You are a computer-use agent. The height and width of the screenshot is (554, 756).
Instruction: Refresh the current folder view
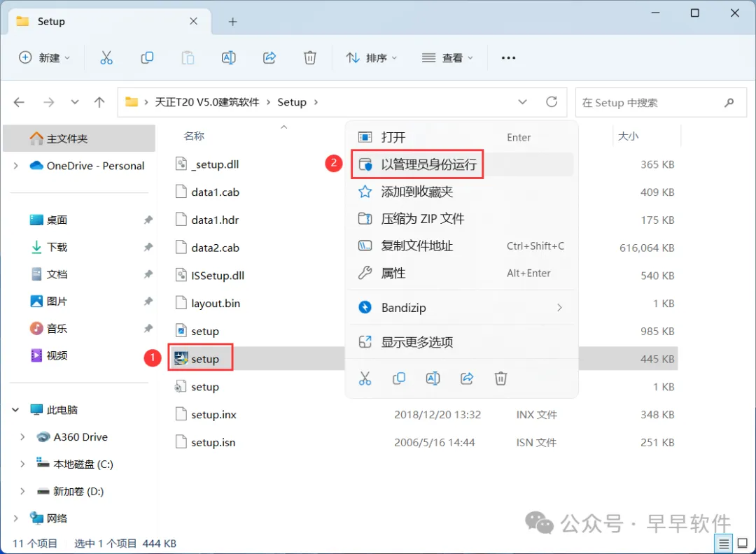point(552,102)
